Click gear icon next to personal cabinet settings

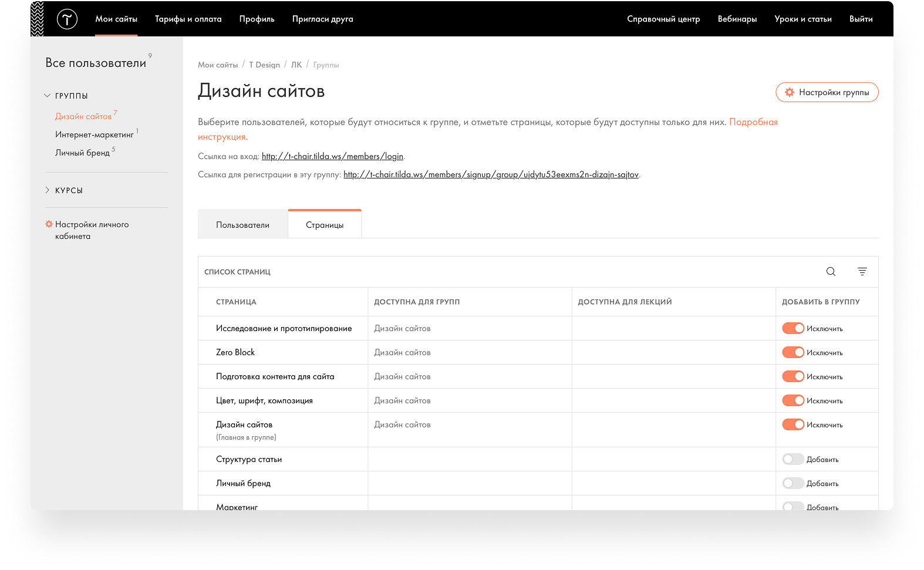pyautogui.click(x=49, y=224)
